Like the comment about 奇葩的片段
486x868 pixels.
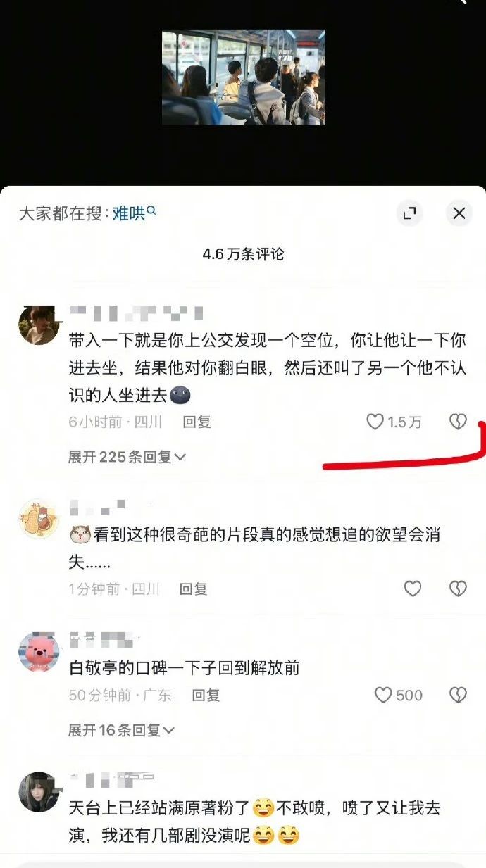413,589
